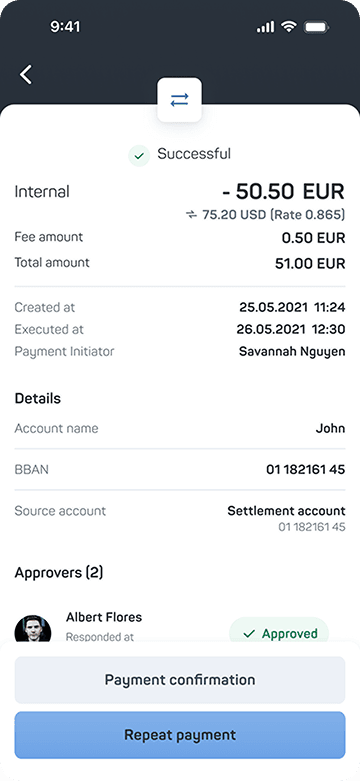Viewport: 360px width, 781px height.
Task: Tap the green Successful checkmark icon
Action: tap(139, 156)
